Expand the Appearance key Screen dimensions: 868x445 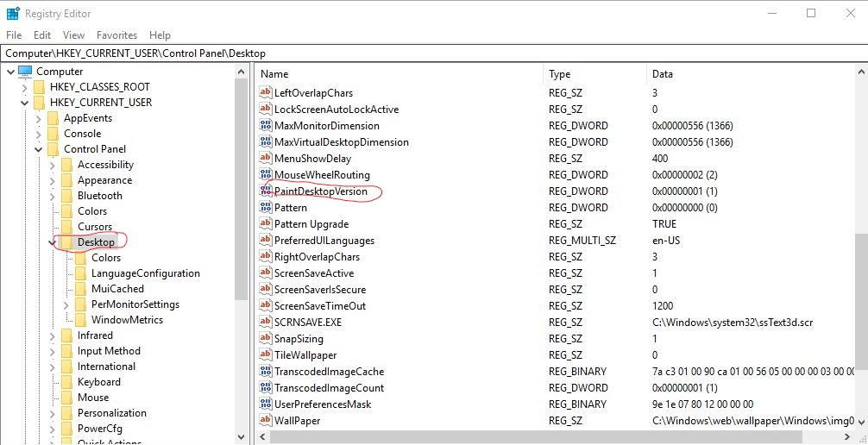pos(52,180)
